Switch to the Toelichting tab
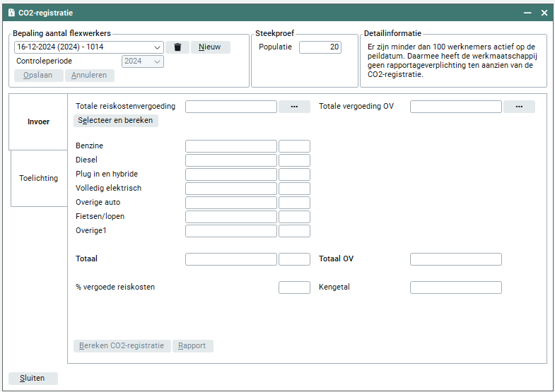This screenshot has height=392, width=555. click(x=38, y=178)
